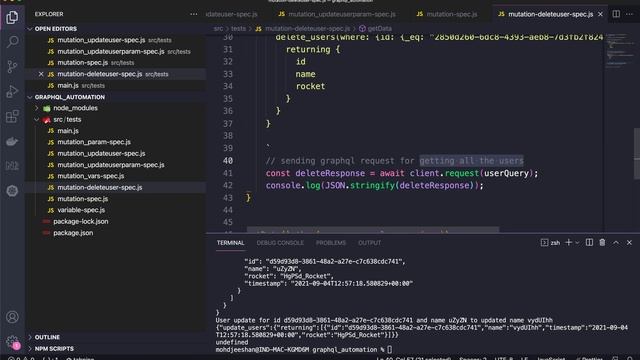The image size is (640, 360).
Task: Open main.js in Open Editors list
Action: point(68,85)
